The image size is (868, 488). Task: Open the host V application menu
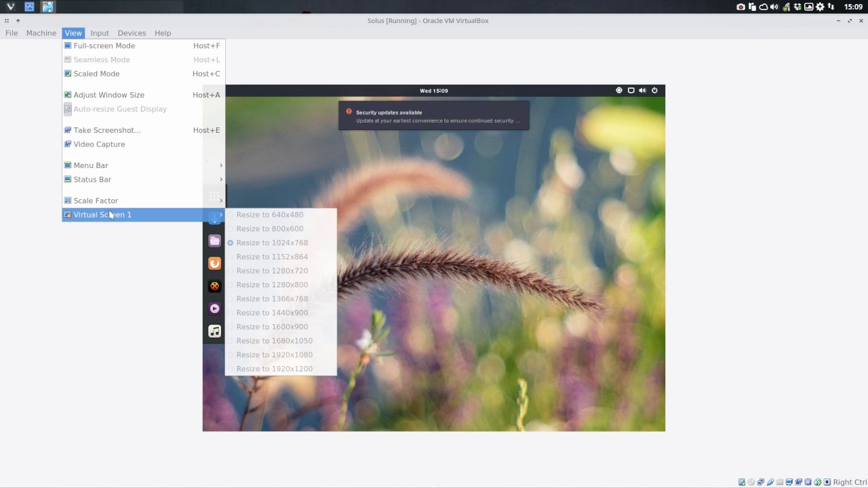point(10,7)
